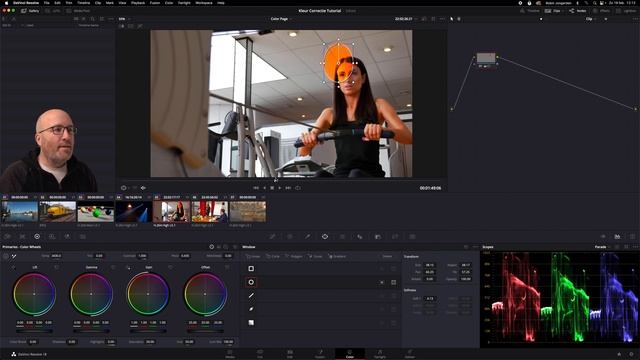Add a Polygon window button
This screenshot has height=360, width=640.
(294, 256)
